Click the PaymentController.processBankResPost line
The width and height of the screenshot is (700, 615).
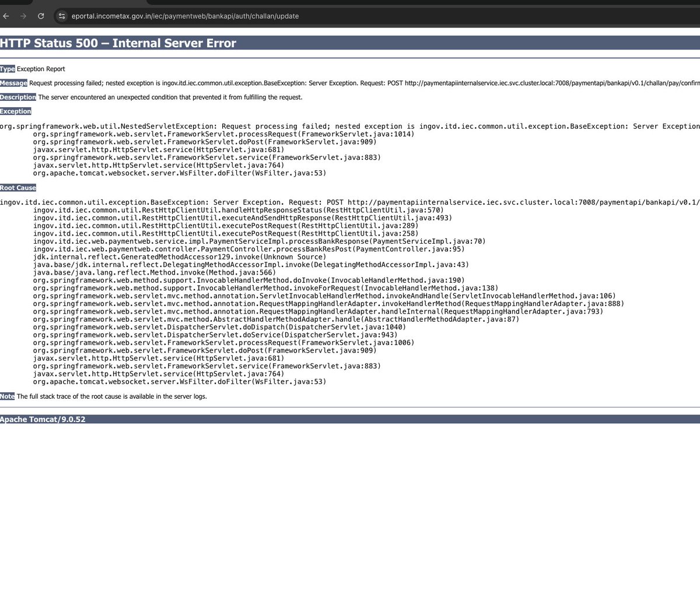pos(249,249)
